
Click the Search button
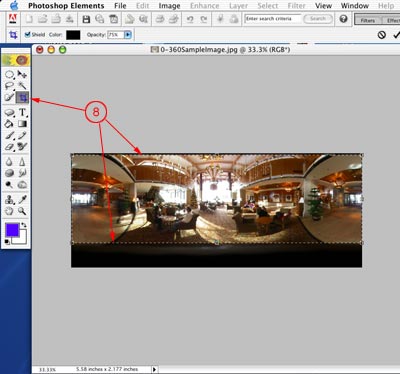click(318, 19)
